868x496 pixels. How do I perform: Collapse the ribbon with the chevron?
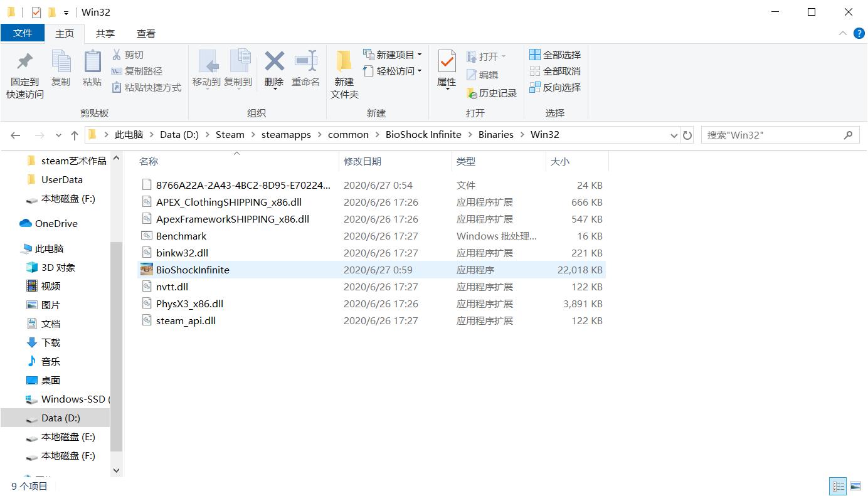coord(842,33)
